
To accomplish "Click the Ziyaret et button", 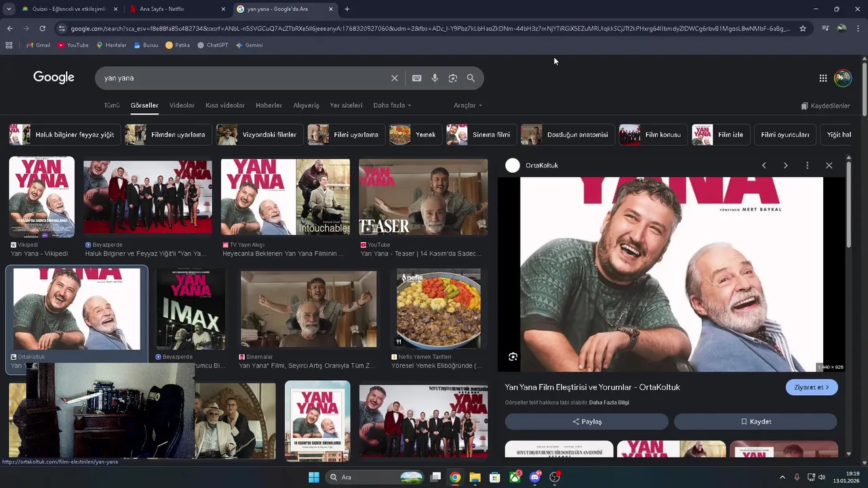I will [x=812, y=387].
